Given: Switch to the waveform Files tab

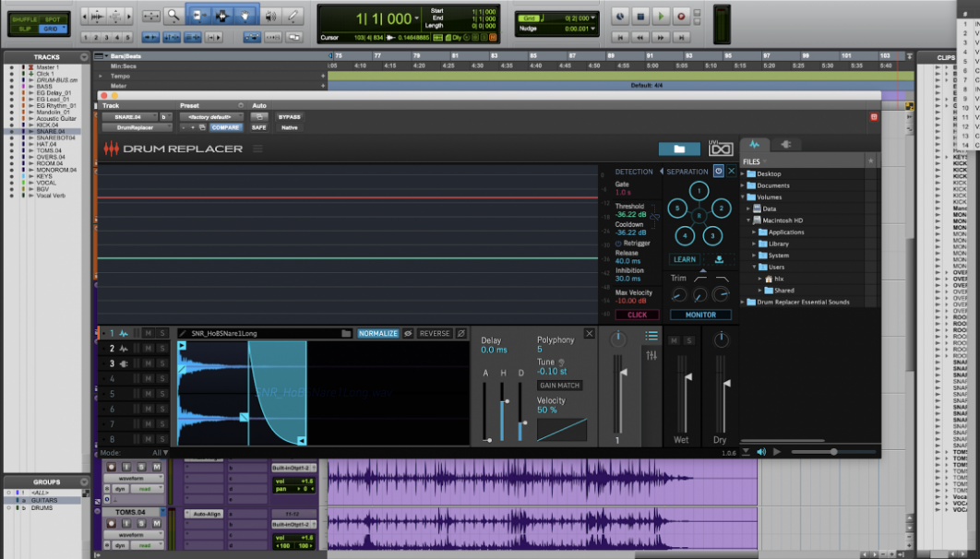Looking at the screenshot, I should tap(754, 144).
